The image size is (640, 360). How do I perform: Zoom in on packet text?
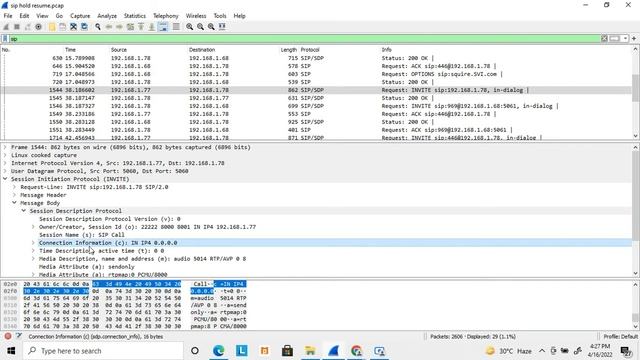pyautogui.click(x=190, y=27)
